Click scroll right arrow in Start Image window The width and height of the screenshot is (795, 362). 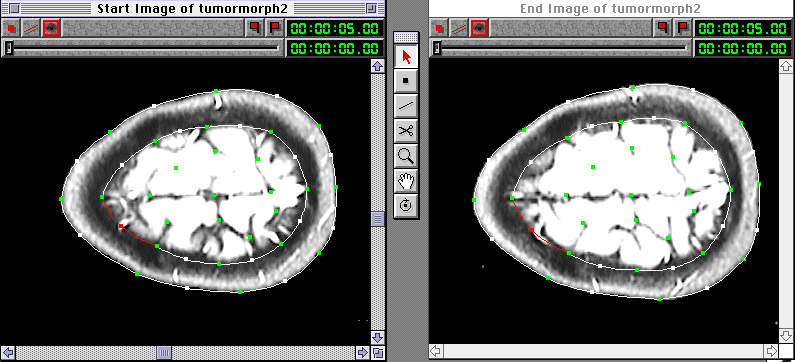(x=363, y=352)
